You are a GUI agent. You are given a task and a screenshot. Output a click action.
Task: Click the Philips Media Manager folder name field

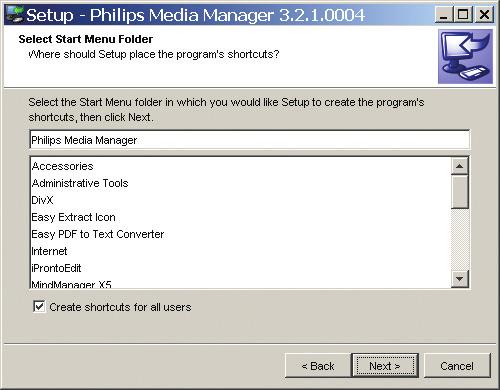250,140
